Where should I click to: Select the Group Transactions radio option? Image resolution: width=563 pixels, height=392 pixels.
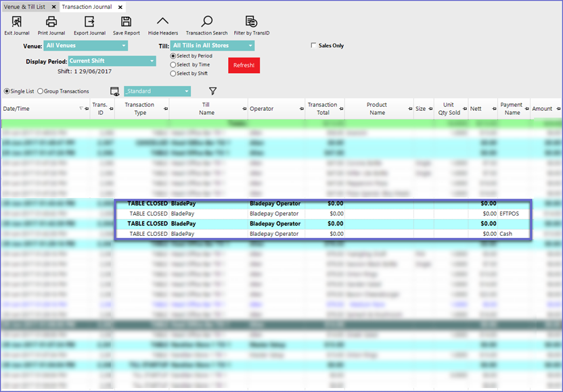point(41,91)
